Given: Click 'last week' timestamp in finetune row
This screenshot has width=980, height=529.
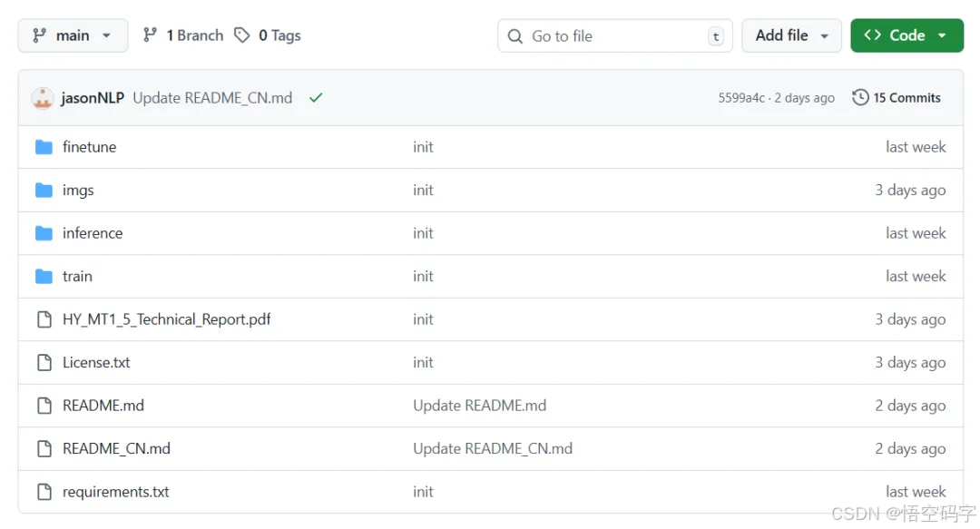Looking at the screenshot, I should click(916, 147).
